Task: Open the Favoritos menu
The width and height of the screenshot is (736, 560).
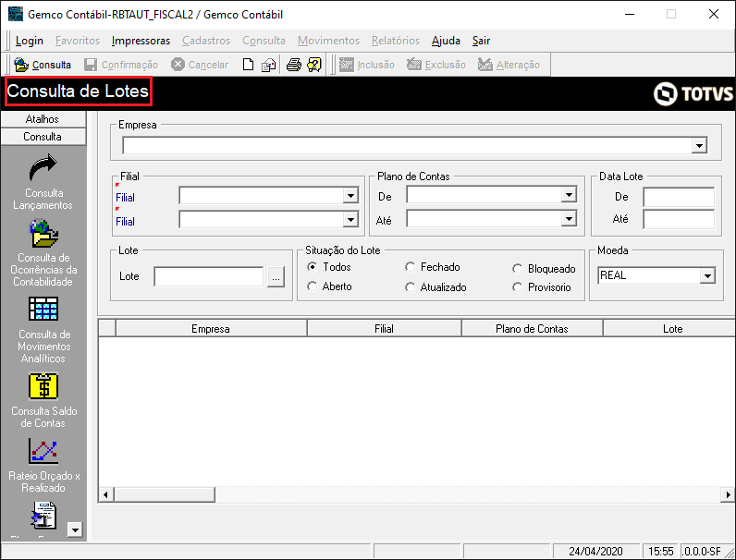Action: [x=78, y=41]
